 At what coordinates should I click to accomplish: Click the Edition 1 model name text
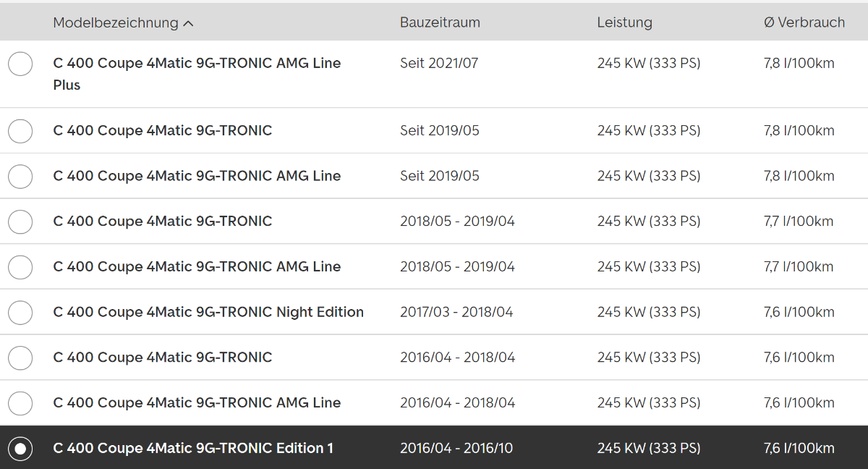point(193,448)
